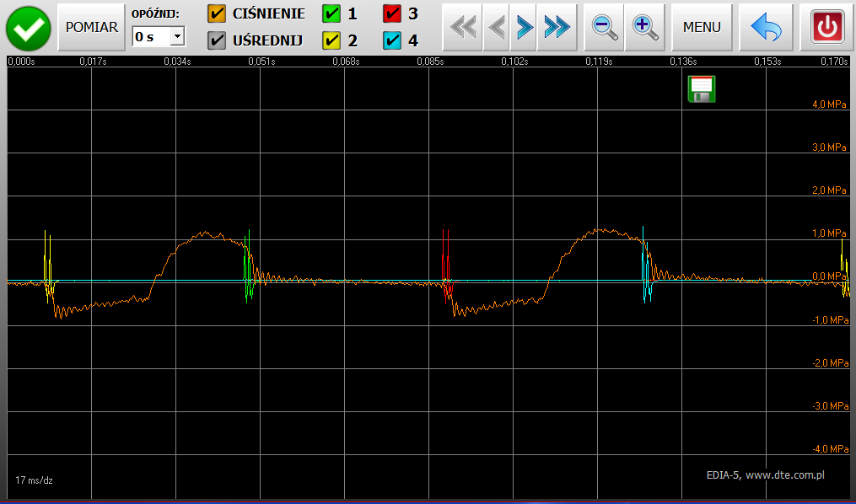Click the EDIA-5, www.dte.com.pl text

click(766, 475)
